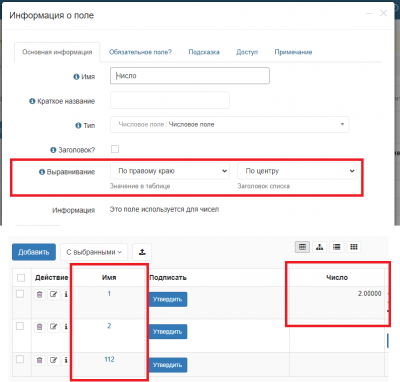Switch to the Подсказка tab
400x382 pixels.
click(x=204, y=52)
